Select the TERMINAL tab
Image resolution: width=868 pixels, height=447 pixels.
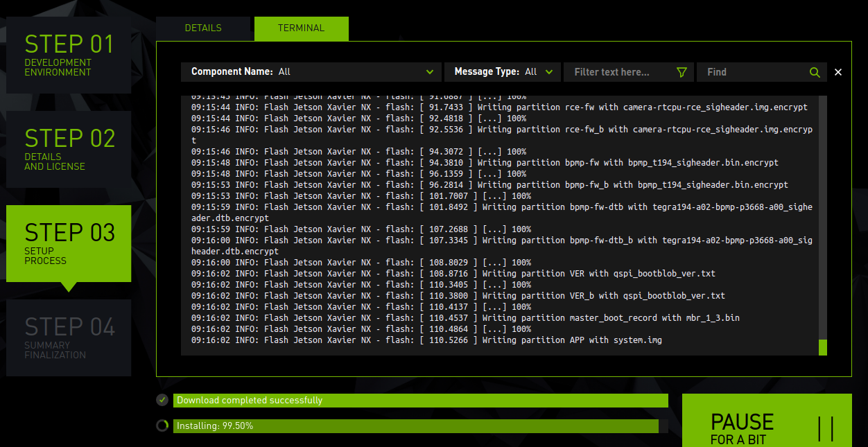[301, 28]
